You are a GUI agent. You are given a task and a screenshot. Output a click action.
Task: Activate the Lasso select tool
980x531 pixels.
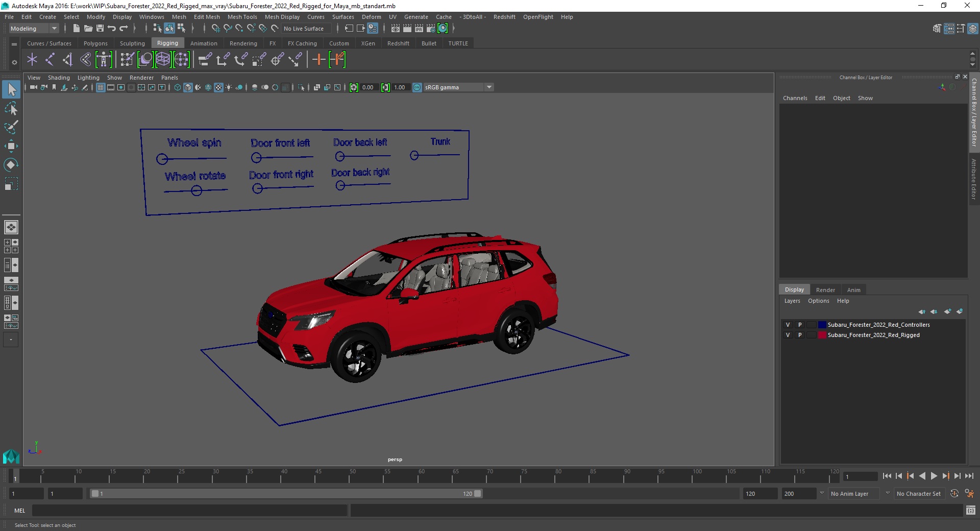tap(11, 109)
